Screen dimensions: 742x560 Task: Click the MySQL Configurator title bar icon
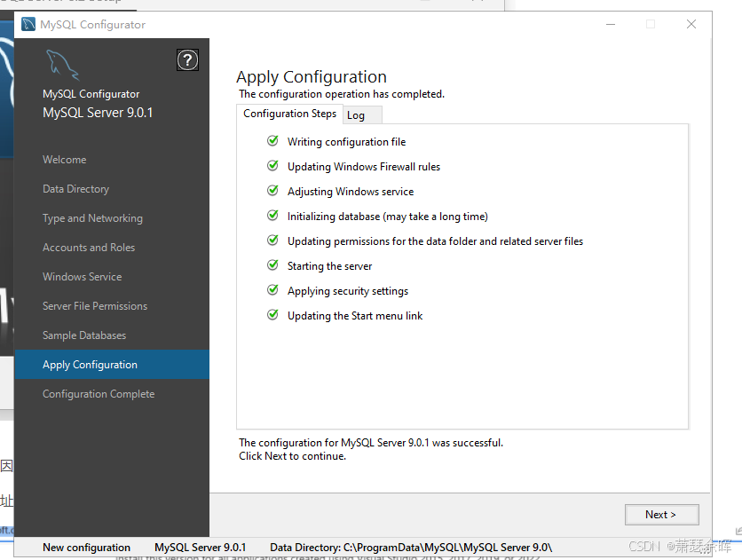(x=28, y=25)
